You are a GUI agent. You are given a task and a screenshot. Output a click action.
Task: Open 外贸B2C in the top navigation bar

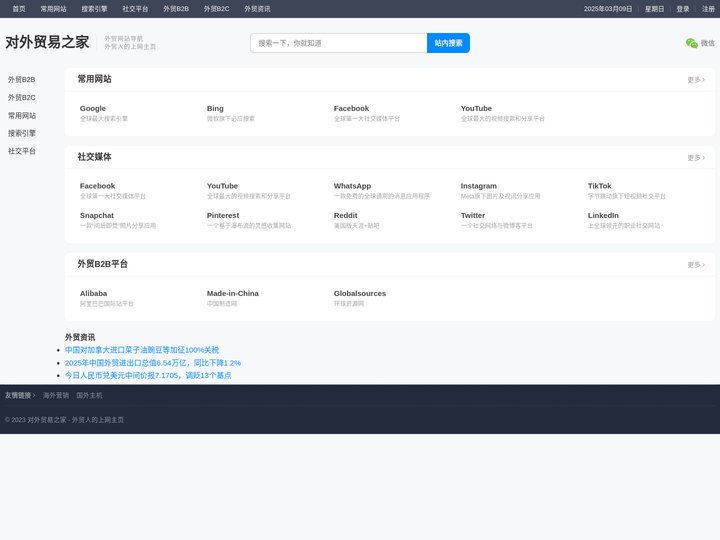point(216,9)
